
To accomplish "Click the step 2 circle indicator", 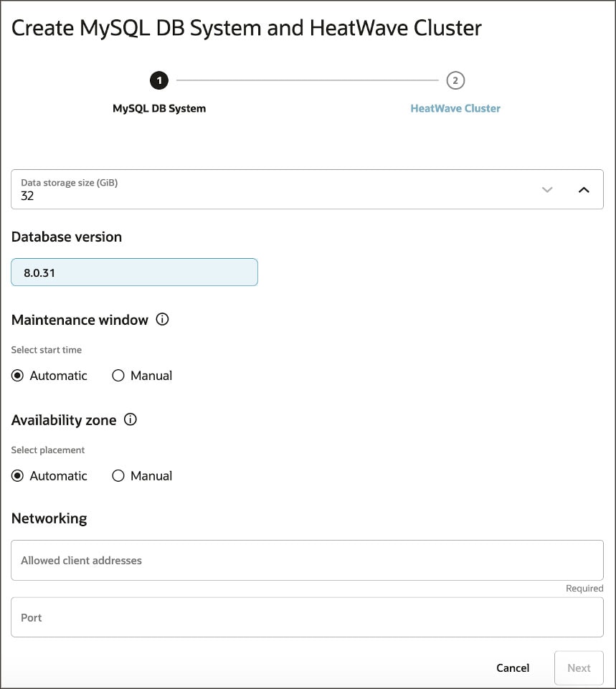I will click(x=455, y=80).
